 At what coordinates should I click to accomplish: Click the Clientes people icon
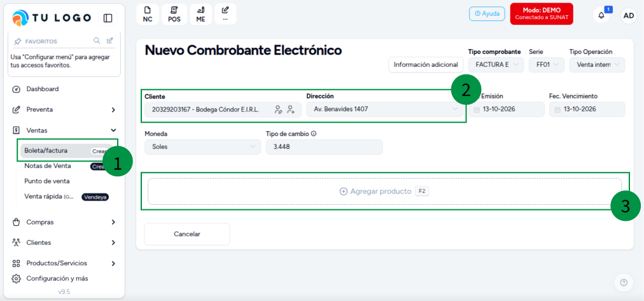click(x=17, y=242)
